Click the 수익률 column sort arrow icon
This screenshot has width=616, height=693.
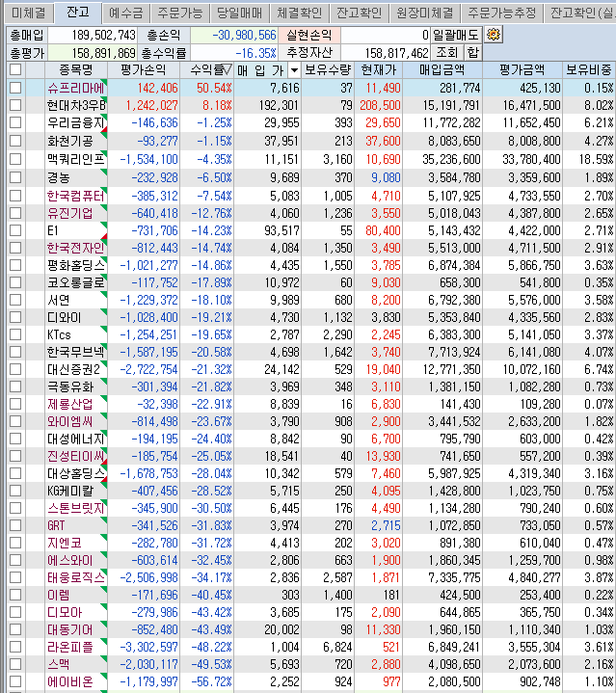(228, 69)
